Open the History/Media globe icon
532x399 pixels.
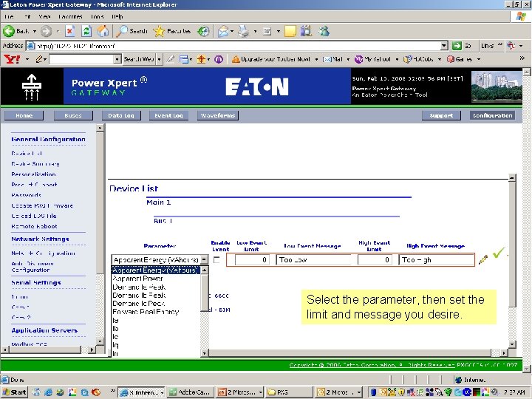204,32
